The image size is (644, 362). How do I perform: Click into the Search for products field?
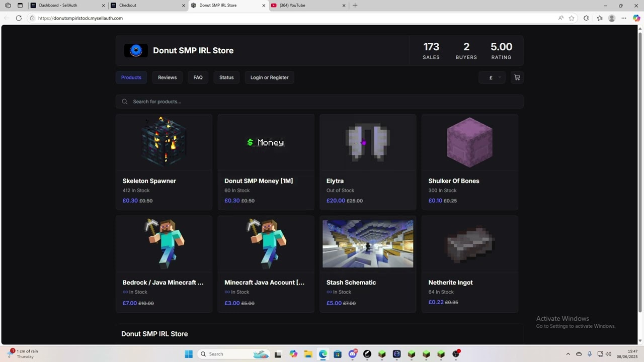[319, 102]
